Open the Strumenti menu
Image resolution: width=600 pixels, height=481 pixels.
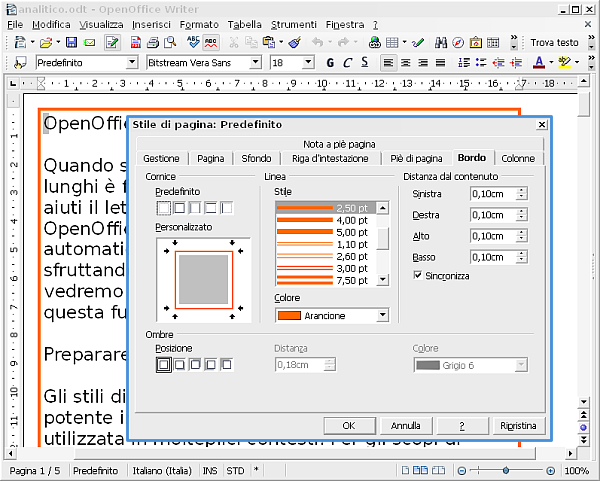294,24
